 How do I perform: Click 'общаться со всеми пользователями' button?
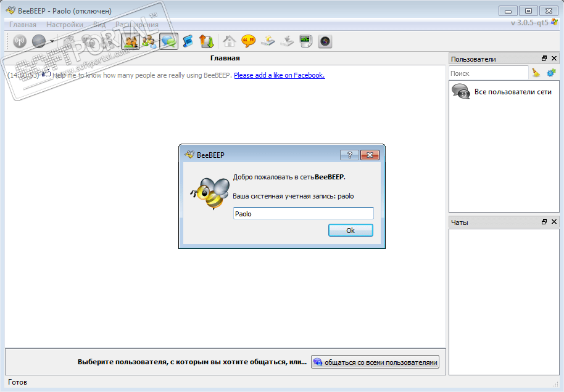(375, 362)
